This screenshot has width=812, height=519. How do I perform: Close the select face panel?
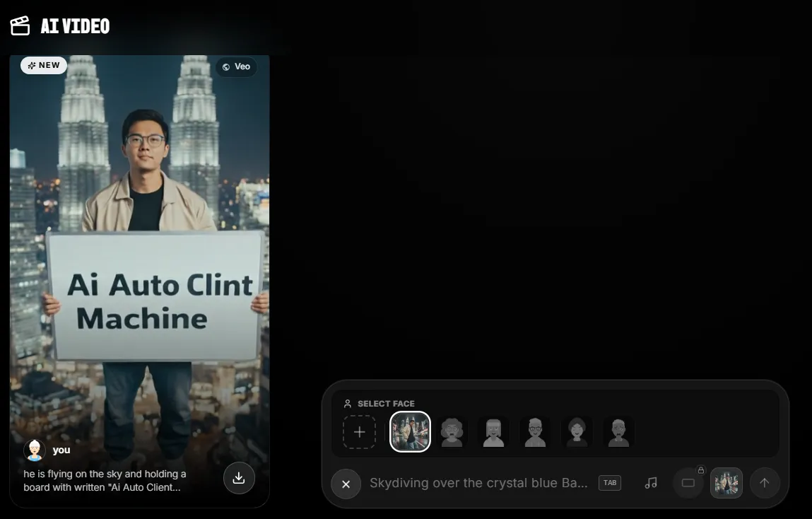click(346, 484)
